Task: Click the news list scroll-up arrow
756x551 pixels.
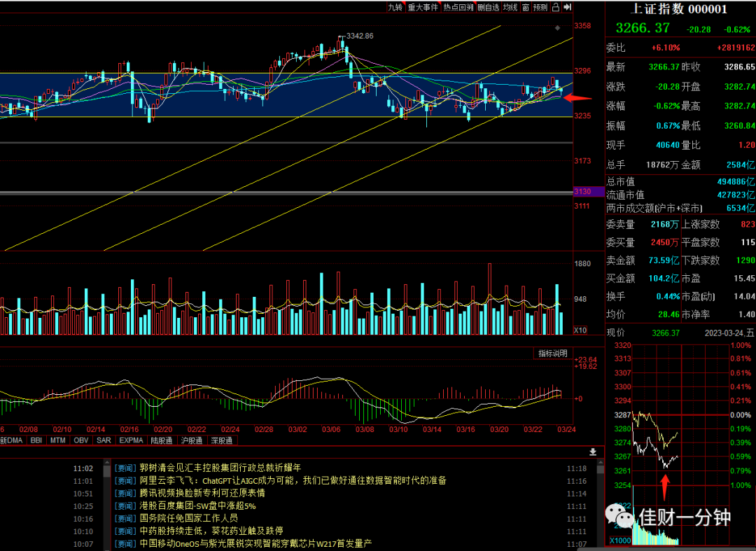Action: 601,463
